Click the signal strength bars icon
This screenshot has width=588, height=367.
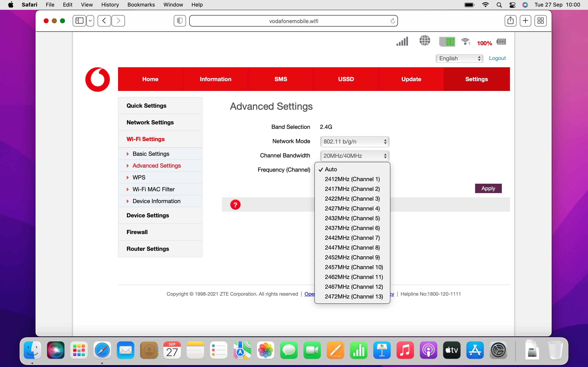402,42
